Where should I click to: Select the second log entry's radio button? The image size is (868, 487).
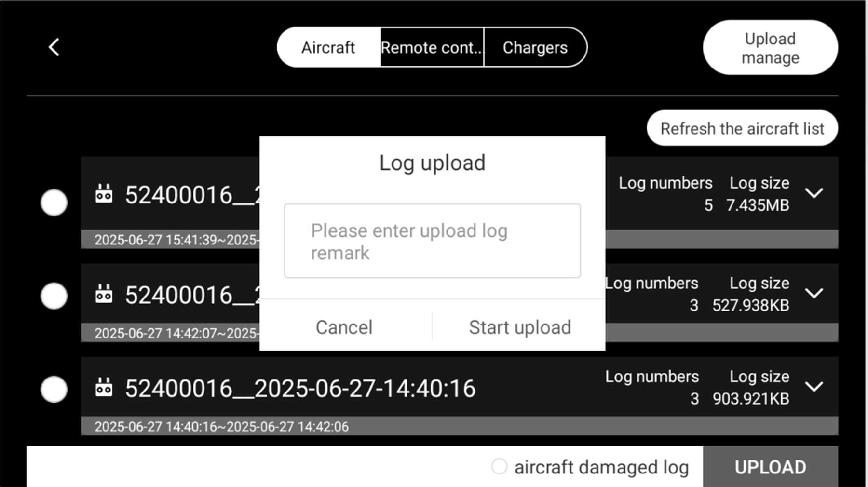pos(54,296)
